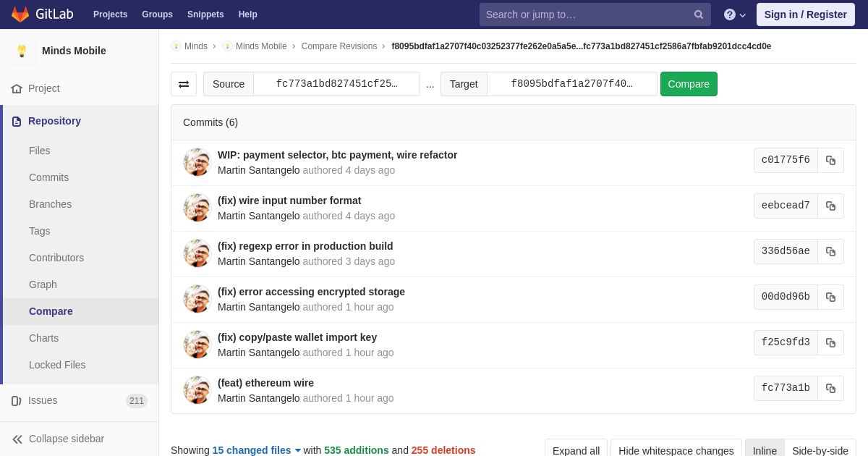The height and width of the screenshot is (456, 868).
Task: Click Compare Revisions breadcrumb link
Action: (339, 46)
